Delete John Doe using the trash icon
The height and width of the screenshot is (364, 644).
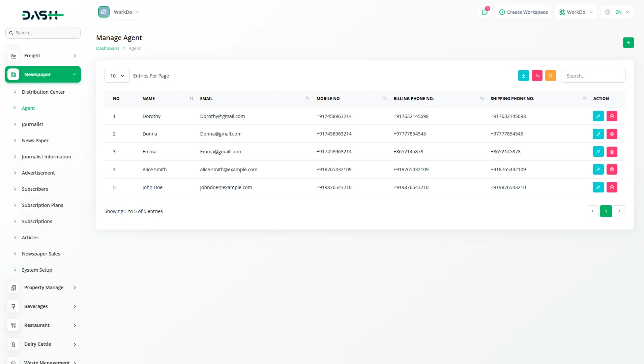click(612, 187)
